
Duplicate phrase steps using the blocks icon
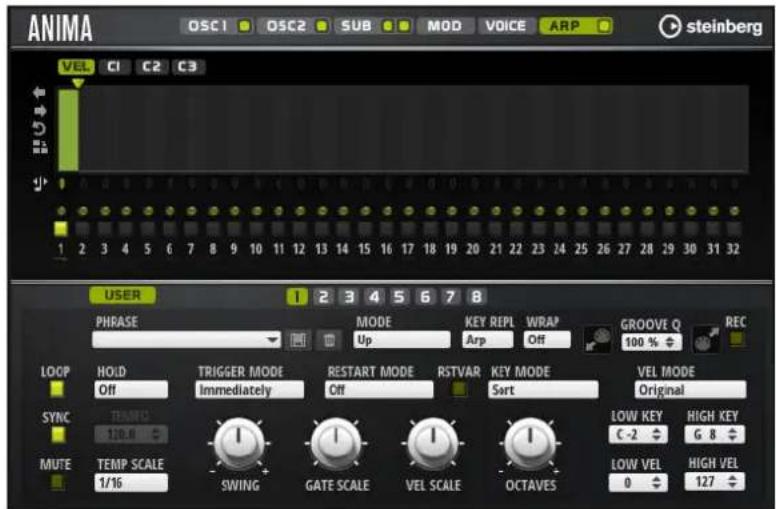40,147
